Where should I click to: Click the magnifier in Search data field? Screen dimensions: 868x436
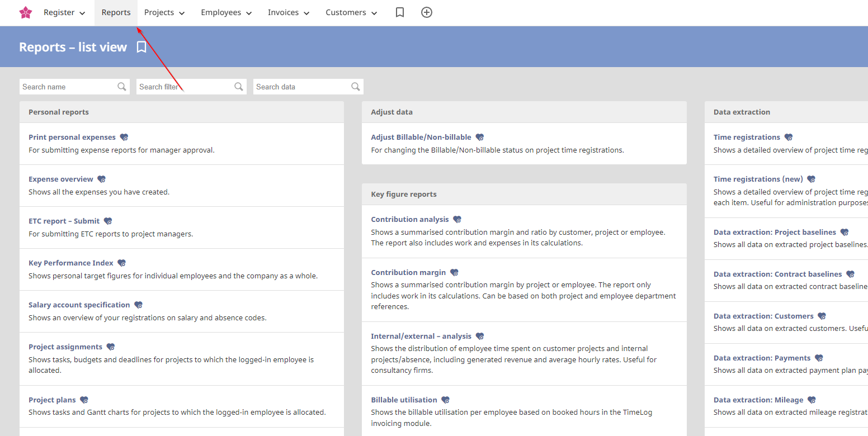(x=355, y=87)
